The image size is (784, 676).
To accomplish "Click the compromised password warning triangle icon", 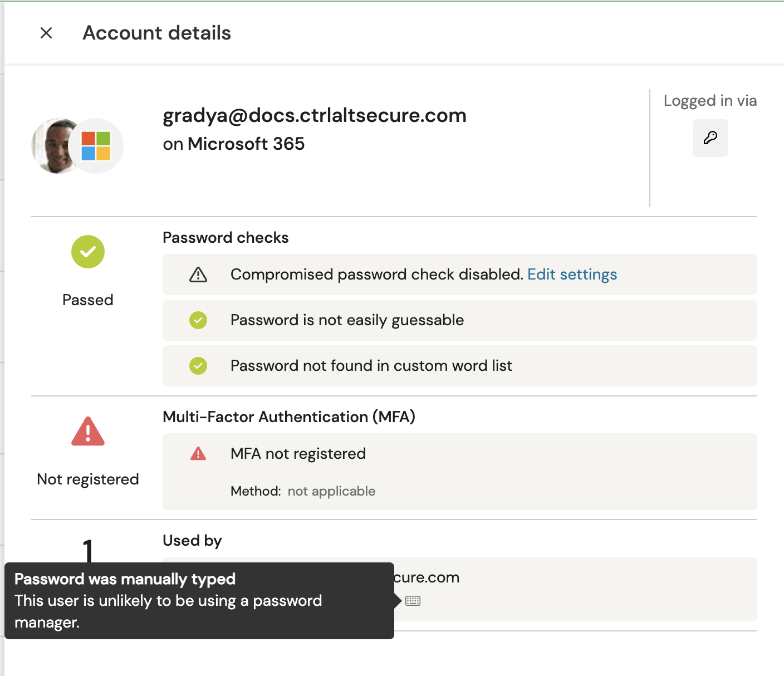I will (198, 275).
